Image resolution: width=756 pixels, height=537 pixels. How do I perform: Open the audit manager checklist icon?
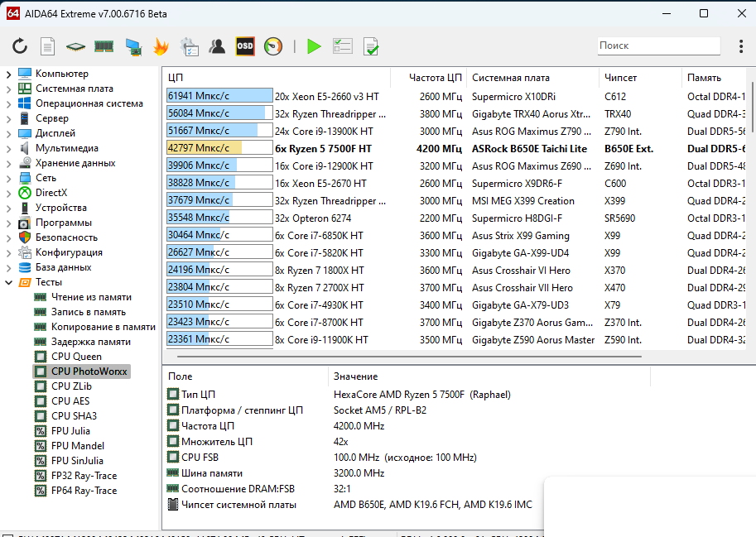pyautogui.click(x=189, y=46)
